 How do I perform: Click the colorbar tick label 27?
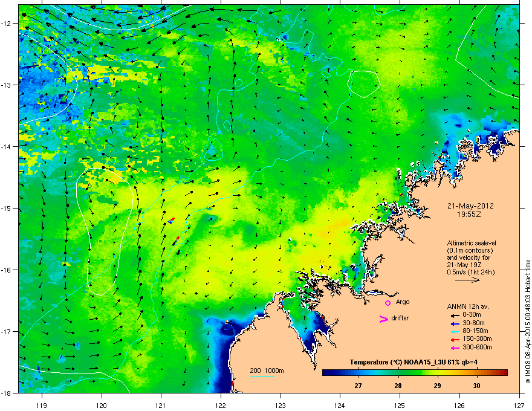click(358, 386)
